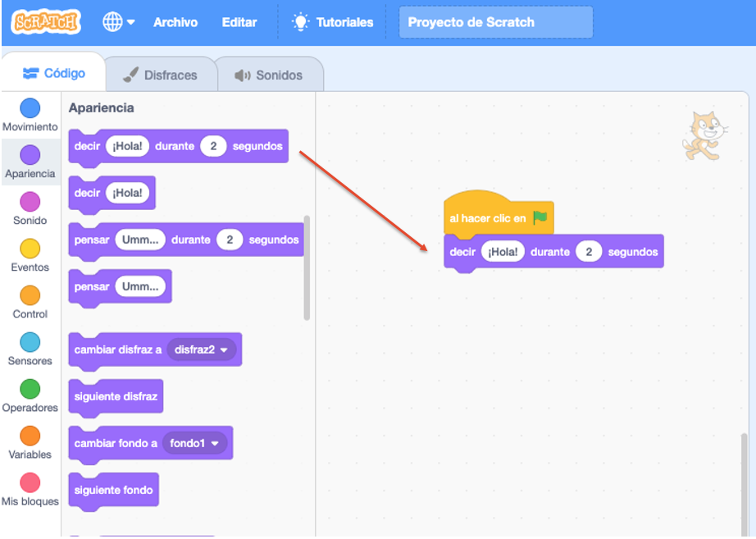
Task: Click the ¡Hola! field in the workspace block
Action: [x=503, y=252]
